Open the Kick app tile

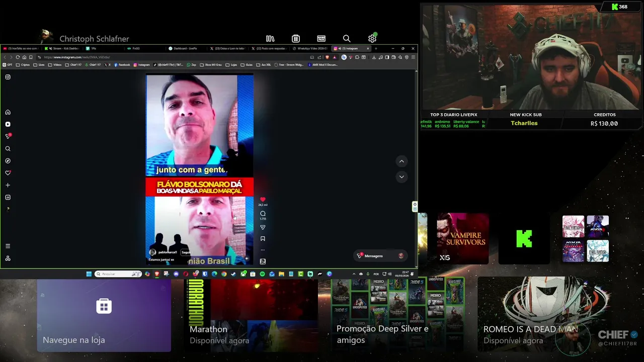tap(524, 238)
